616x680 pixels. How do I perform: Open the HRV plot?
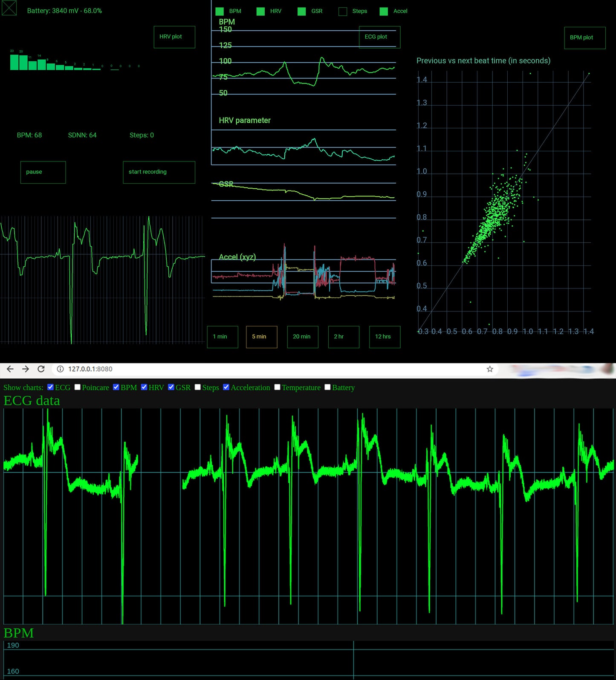[x=174, y=37]
